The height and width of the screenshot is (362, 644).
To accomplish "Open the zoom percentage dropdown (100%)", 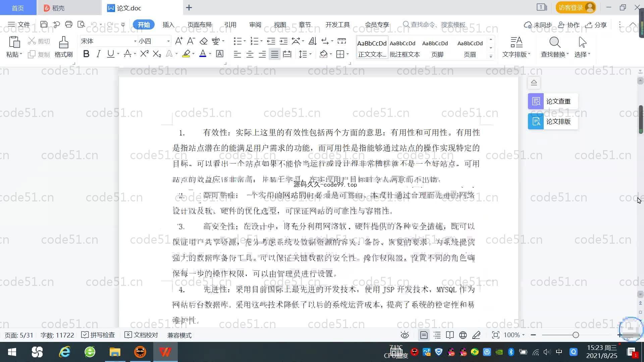I will click(x=514, y=335).
